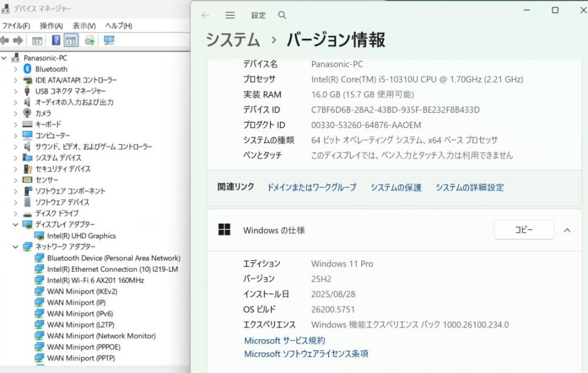This screenshot has height=373, width=588.
Task: Click the Forward arrow in Device Manager toolbar
Action: tap(18, 40)
